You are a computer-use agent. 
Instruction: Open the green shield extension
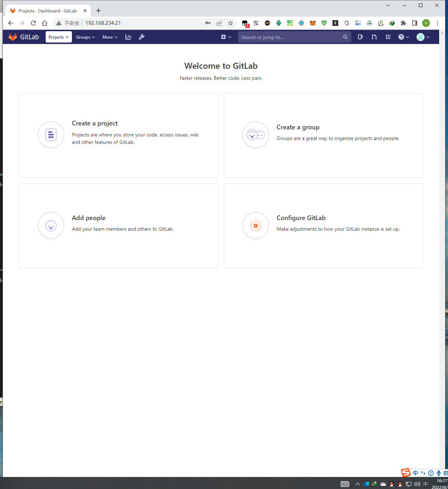[324, 23]
